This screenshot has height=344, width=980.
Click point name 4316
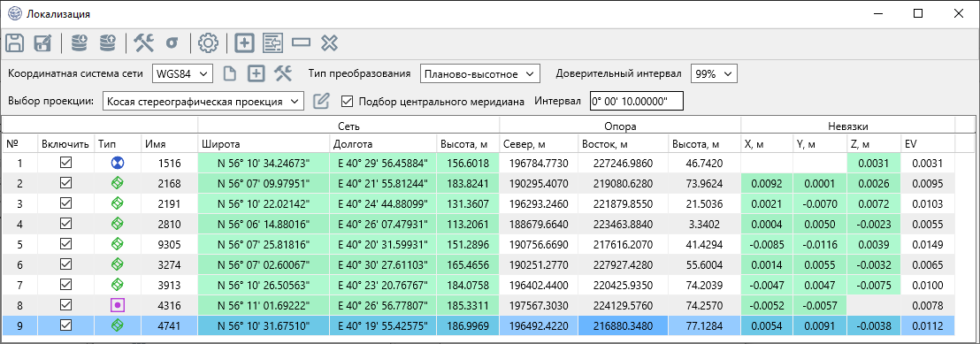coord(169,305)
